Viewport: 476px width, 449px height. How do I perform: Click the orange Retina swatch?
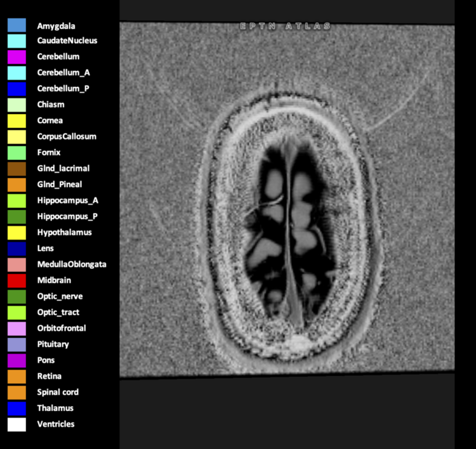coord(17,377)
